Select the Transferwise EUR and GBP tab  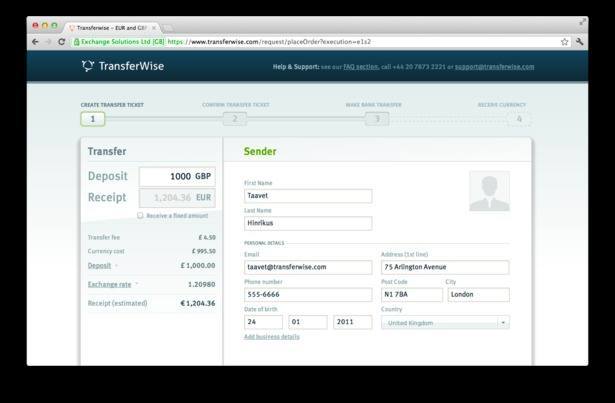pos(111,28)
